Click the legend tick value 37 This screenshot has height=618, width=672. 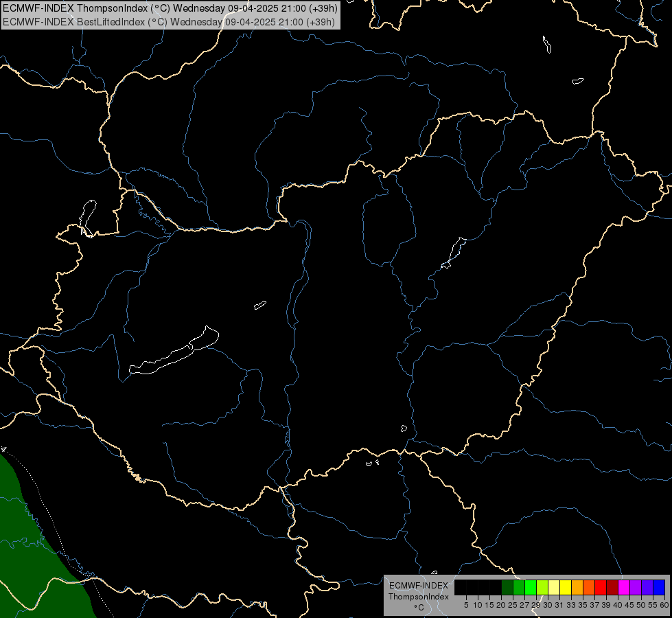tap(594, 605)
